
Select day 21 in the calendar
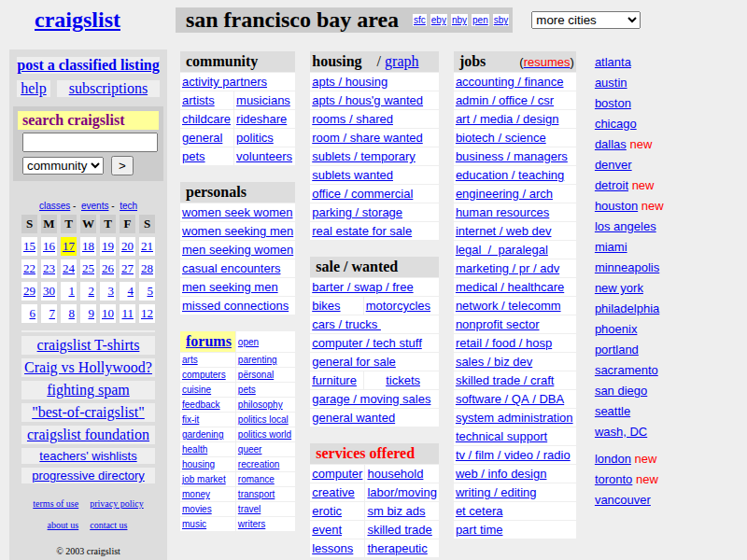point(147,246)
